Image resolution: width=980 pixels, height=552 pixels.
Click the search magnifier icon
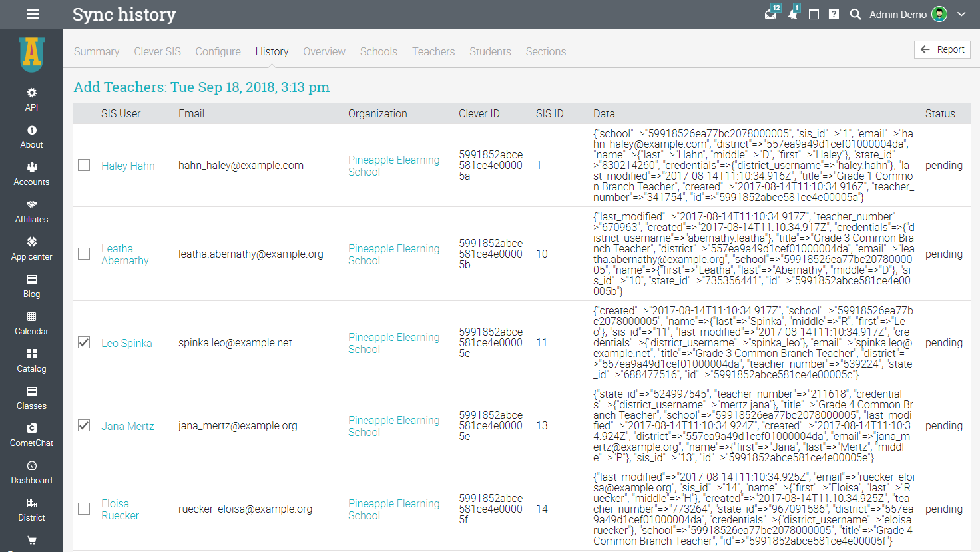(x=856, y=14)
